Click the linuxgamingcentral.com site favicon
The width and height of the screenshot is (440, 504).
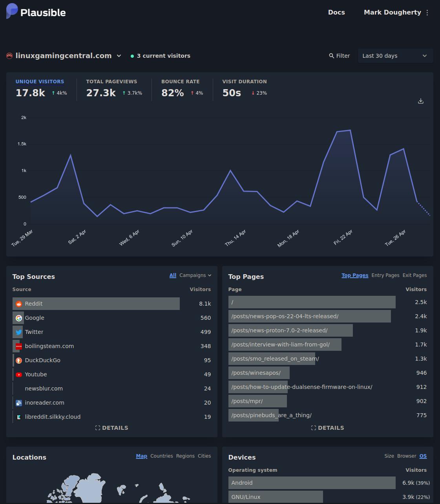tap(9, 56)
